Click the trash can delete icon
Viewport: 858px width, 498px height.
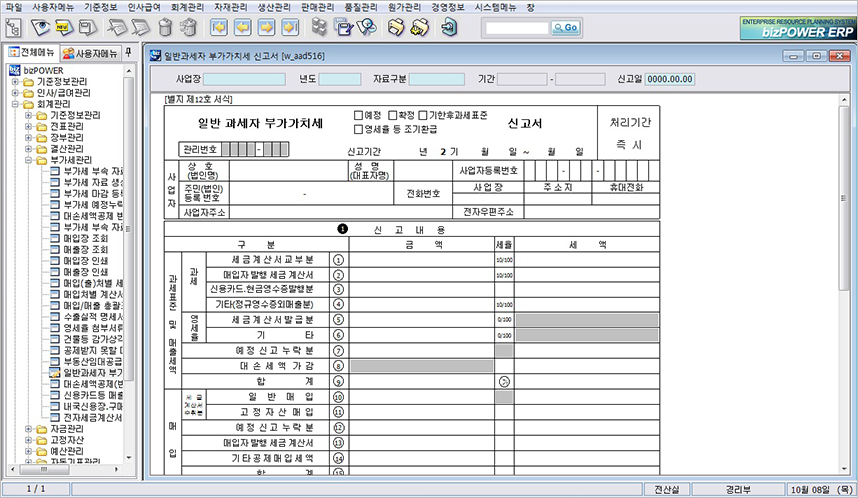click(165, 27)
